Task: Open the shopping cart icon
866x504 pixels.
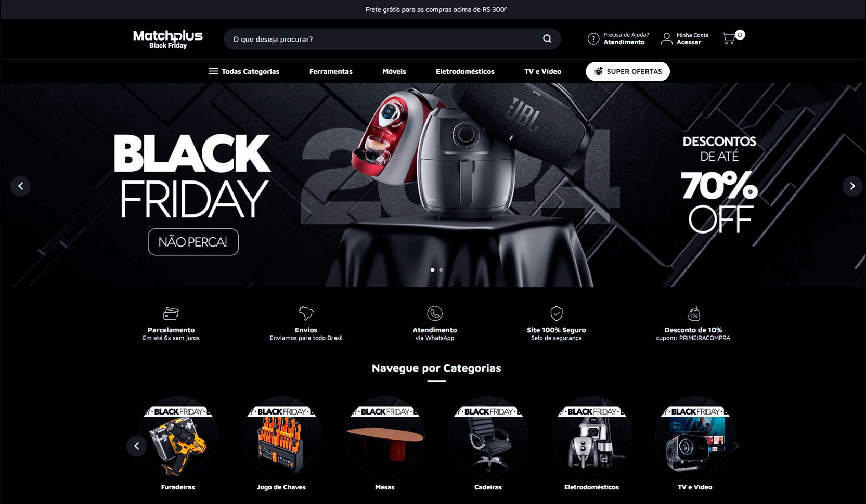Action: point(729,38)
